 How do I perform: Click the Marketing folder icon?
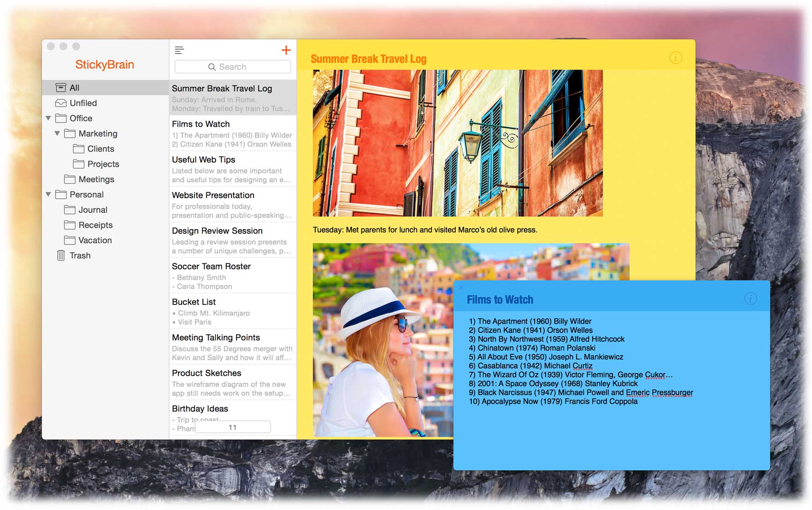(x=70, y=133)
